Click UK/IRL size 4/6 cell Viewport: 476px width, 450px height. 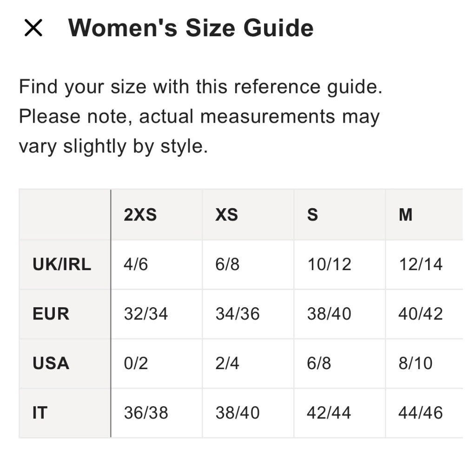[137, 265]
